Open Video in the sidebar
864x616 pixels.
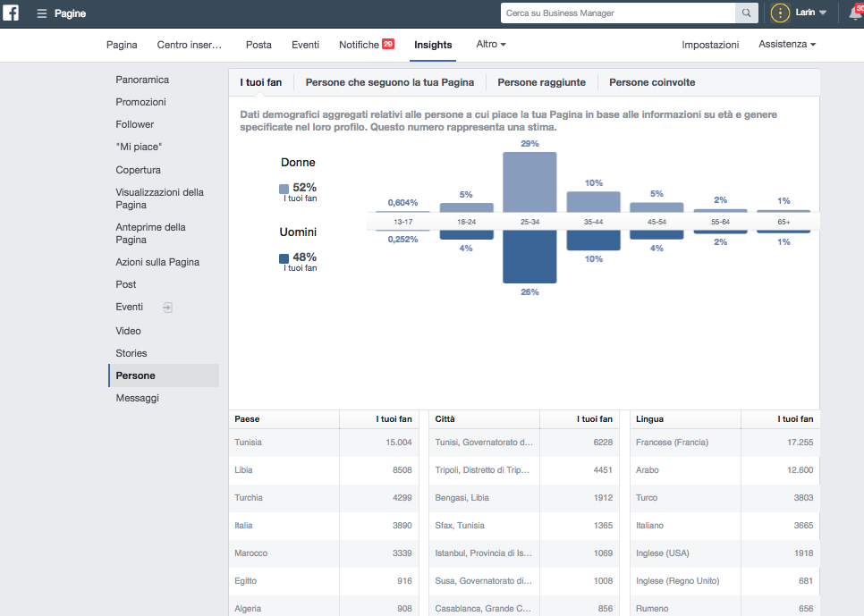coord(129,331)
